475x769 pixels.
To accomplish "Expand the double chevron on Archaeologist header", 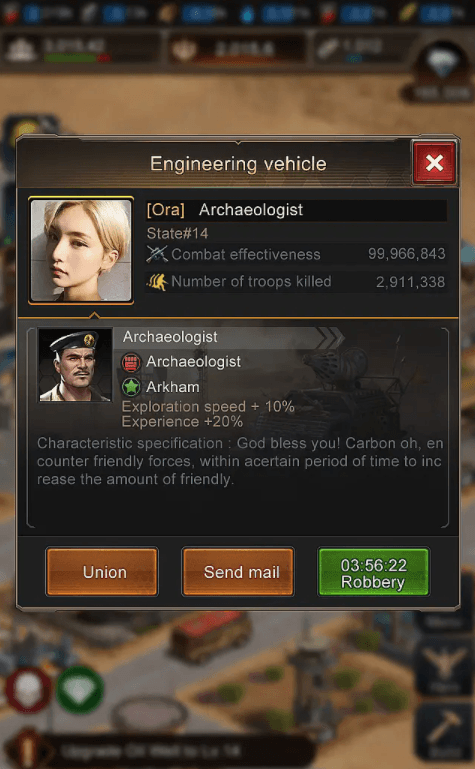I will [x=329, y=337].
